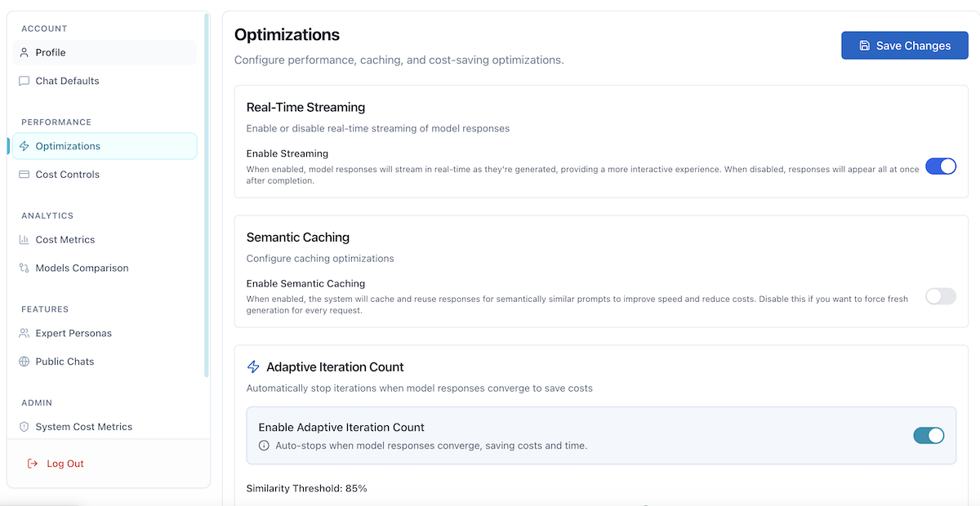This screenshot has height=506, width=980.
Task: Open Cost Metrics chart icon
Action: click(22, 239)
